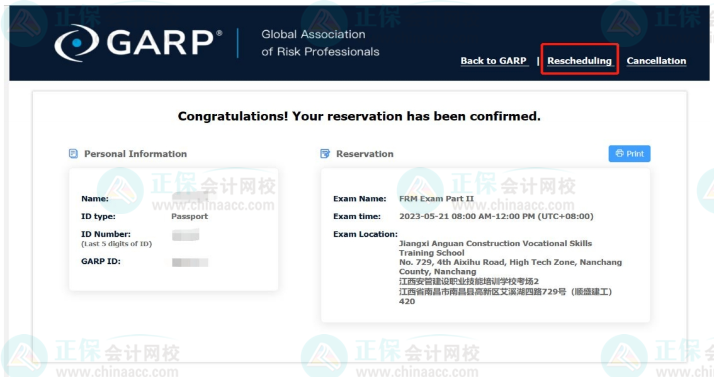Click the Jiangxi Anguan school address text
Screen dimensions: 714x377
(510, 257)
